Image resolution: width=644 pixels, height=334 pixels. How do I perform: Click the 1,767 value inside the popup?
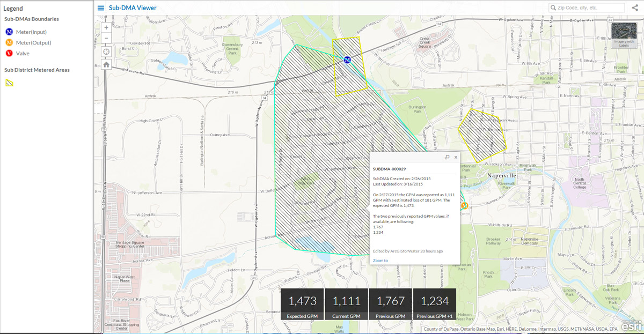(x=378, y=227)
